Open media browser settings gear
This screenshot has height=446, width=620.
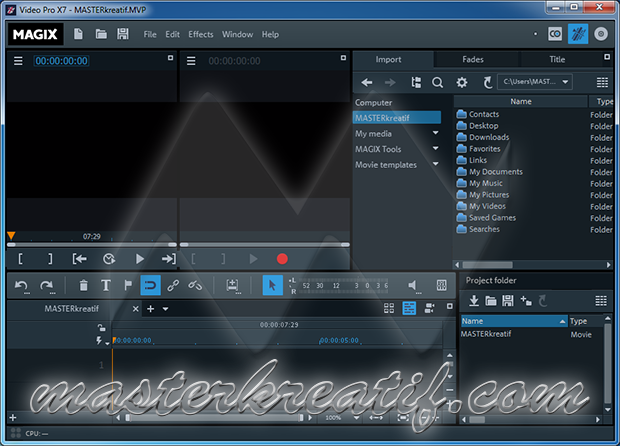click(x=461, y=82)
